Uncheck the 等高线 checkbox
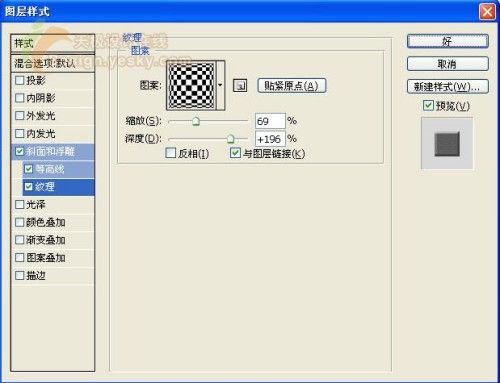 click(29, 169)
